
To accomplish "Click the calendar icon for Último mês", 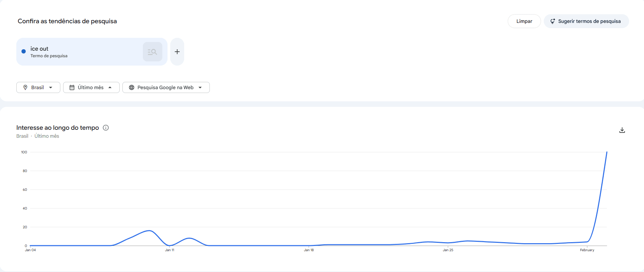I will (72, 87).
